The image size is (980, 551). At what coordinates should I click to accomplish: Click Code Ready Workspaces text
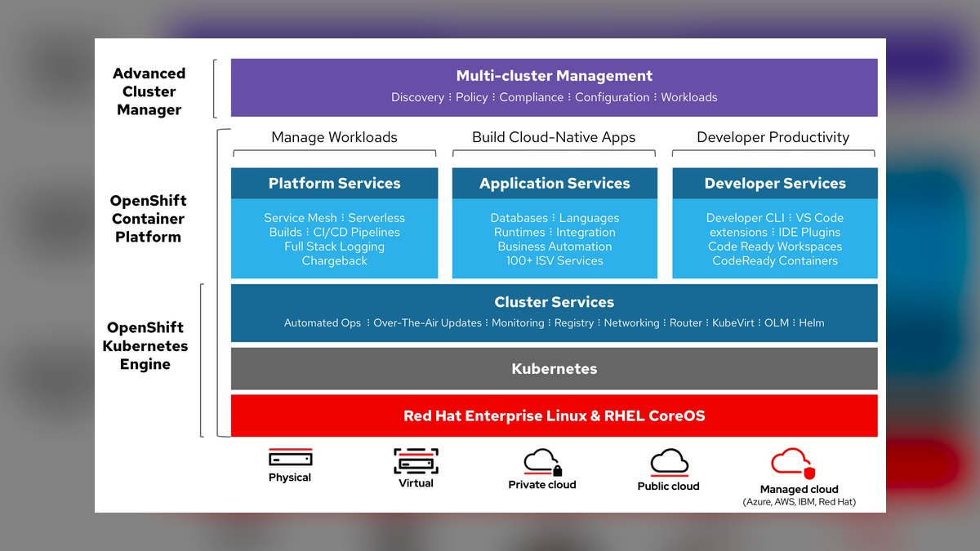coord(775,247)
